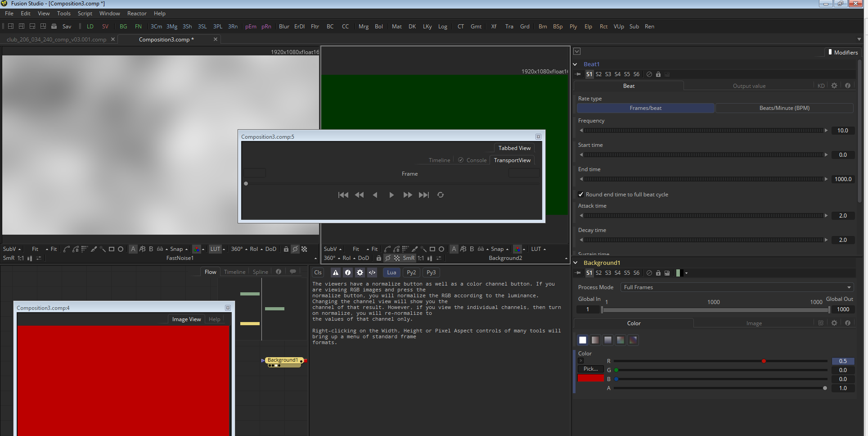
Task: Toggle the Lua console mode
Action: pyautogui.click(x=391, y=272)
